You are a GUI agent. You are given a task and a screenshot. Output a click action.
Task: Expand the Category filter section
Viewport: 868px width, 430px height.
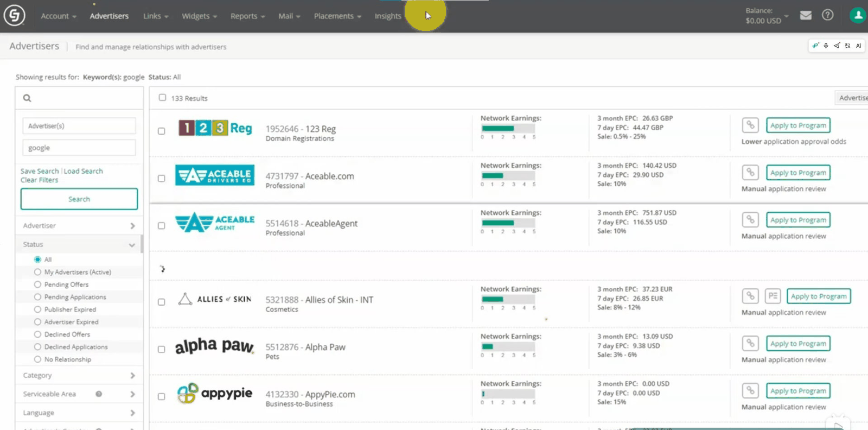(x=79, y=376)
